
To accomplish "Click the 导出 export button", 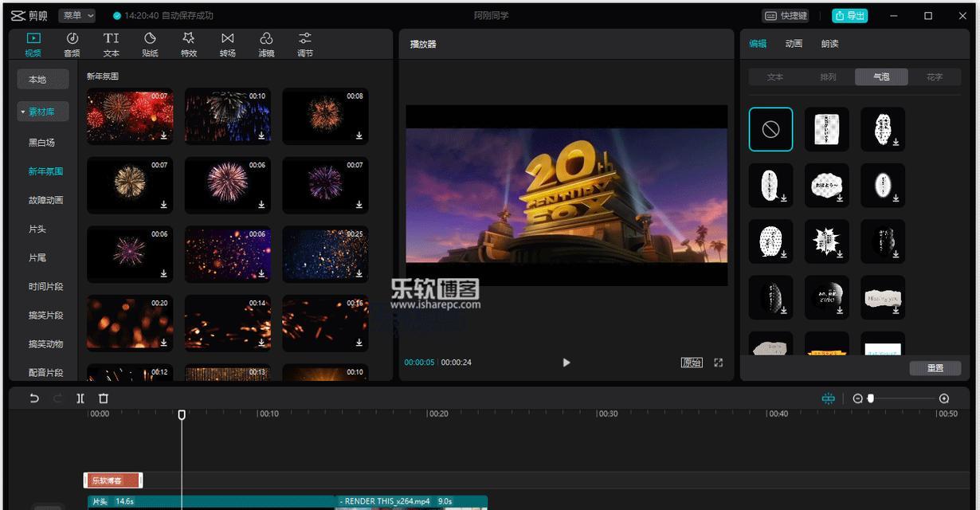I will [x=850, y=16].
